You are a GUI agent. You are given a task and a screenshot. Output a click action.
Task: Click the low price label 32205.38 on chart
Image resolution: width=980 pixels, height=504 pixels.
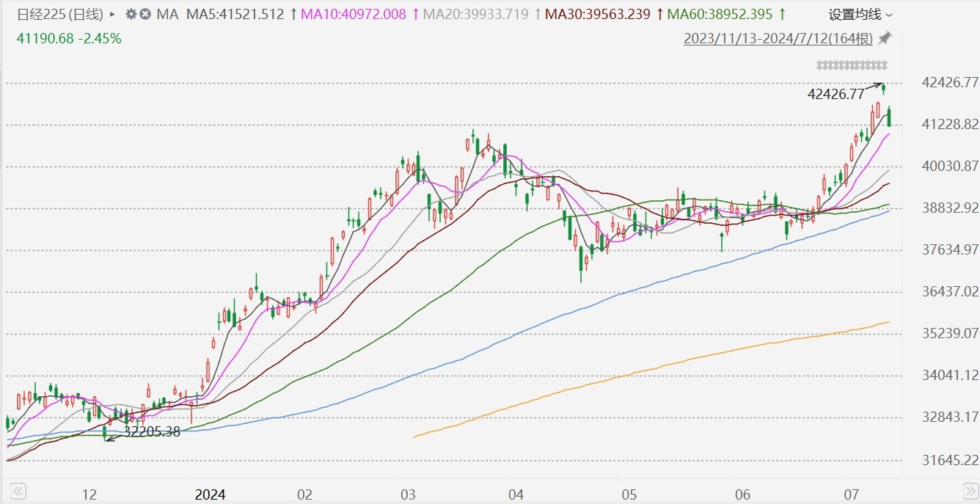152,432
